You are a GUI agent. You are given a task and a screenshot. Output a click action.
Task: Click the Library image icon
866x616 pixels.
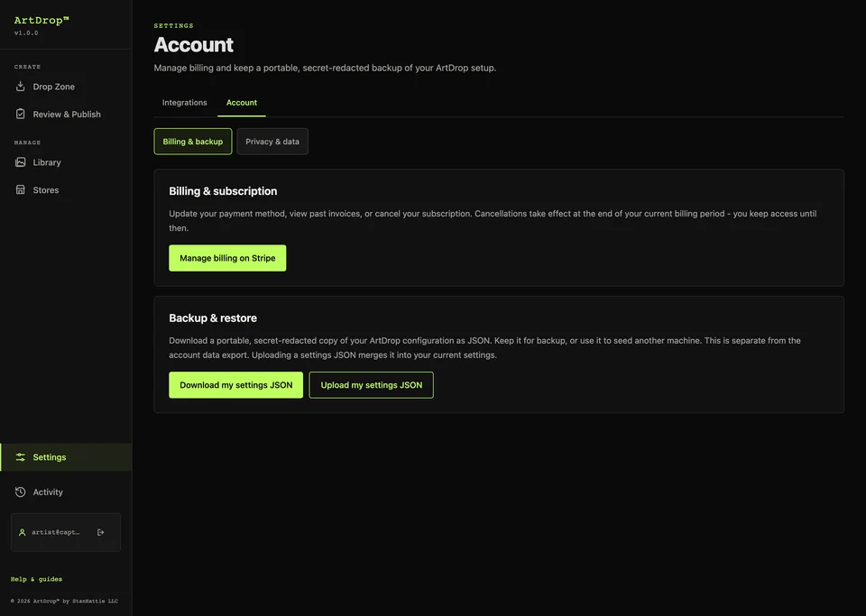[21, 161]
